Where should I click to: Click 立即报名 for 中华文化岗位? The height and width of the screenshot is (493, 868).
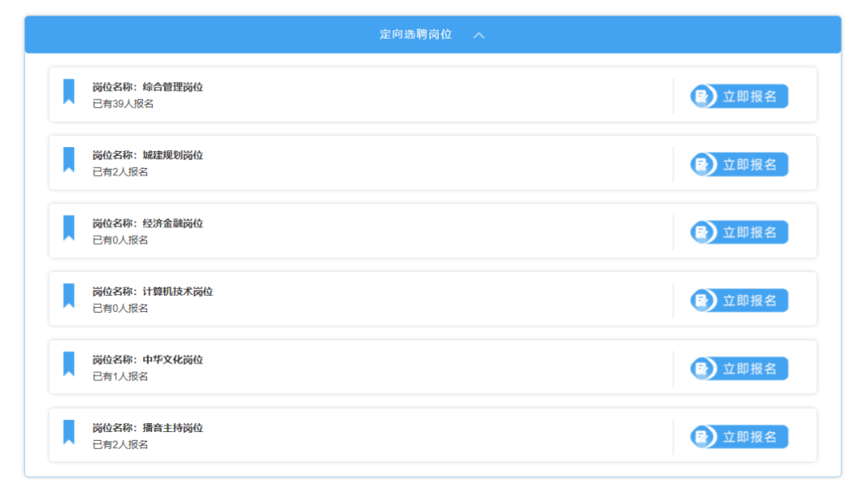click(739, 369)
